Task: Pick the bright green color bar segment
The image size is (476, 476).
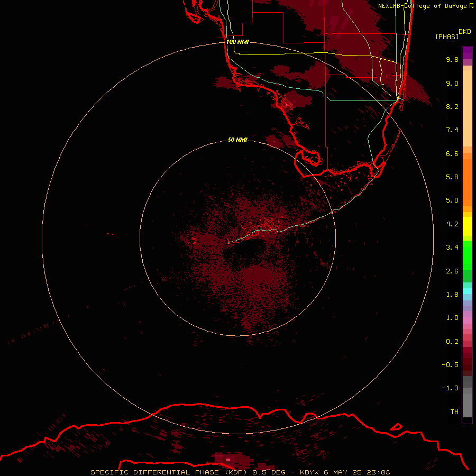Action: (x=467, y=255)
